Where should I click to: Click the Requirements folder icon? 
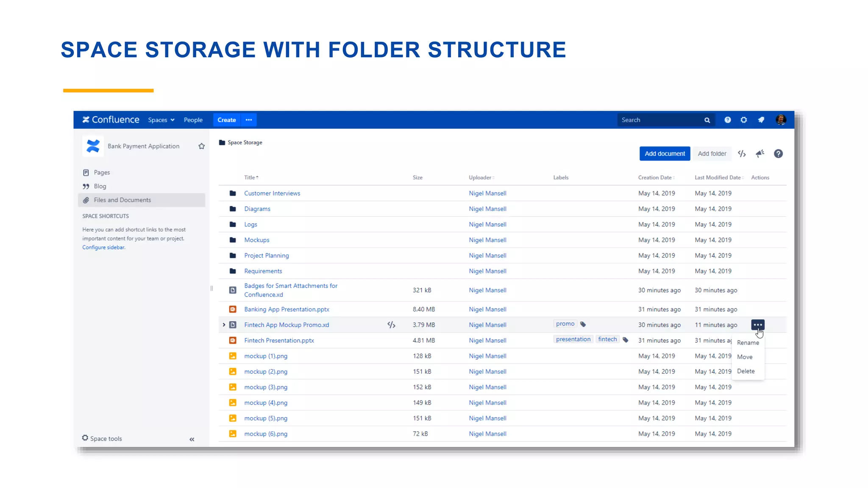pos(233,271)
